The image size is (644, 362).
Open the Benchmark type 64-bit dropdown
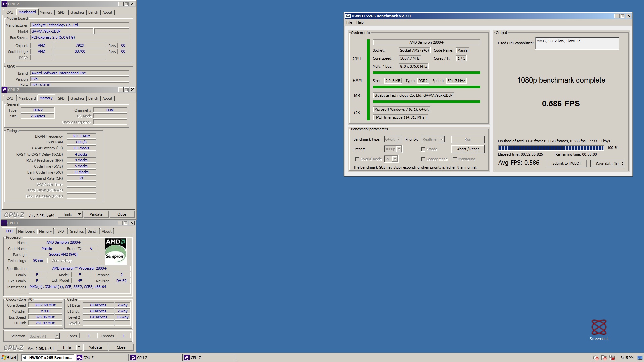[x=393, y=139]
